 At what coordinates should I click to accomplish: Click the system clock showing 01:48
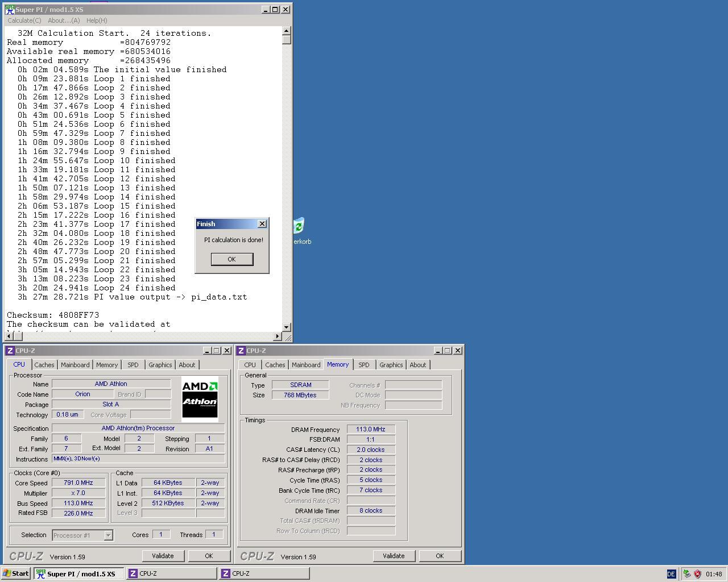[x=714, y=574]
